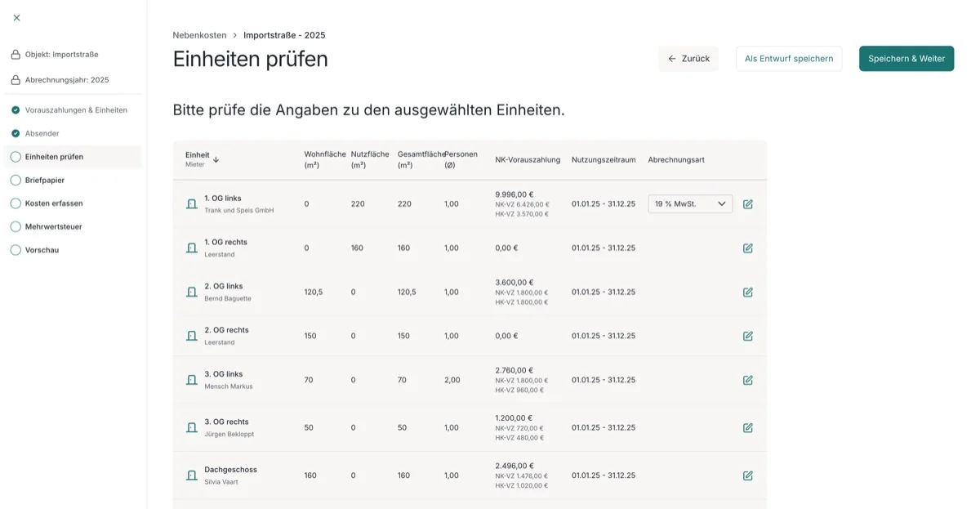This screenshot has width=980, height=509.
Task: Click the Importstraße - 2025 breadcrumb
Action: (x=284, y=35)
